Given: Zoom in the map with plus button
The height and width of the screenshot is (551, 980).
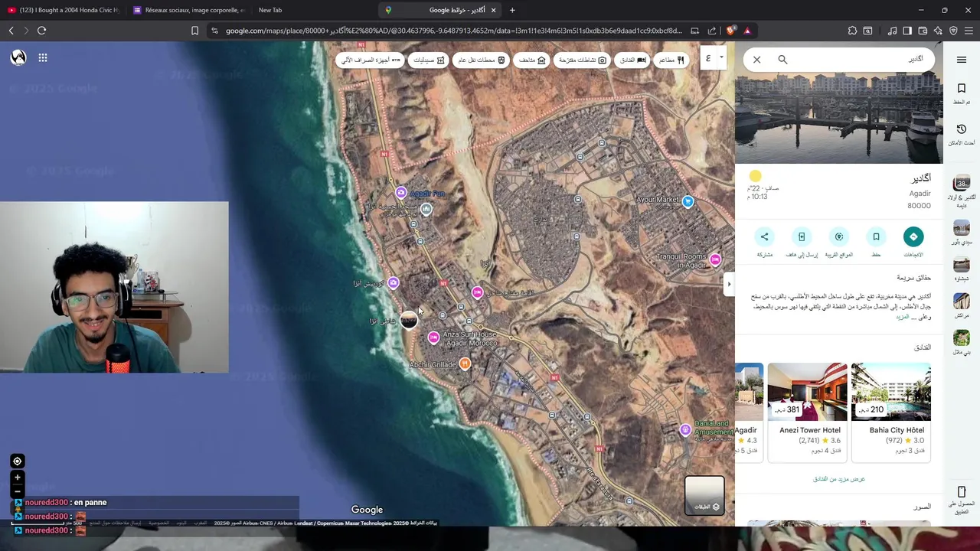Looking at the screenshot, I should coord(17,478).
